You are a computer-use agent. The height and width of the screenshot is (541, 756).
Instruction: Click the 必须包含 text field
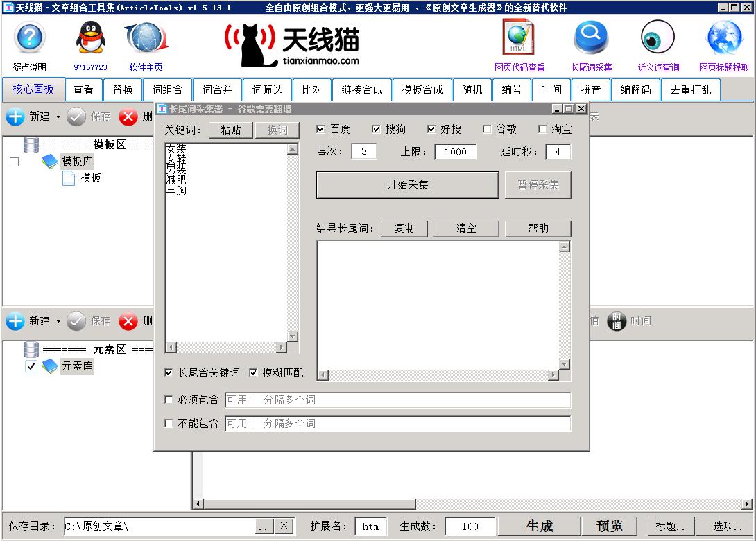tap(398, 400)
